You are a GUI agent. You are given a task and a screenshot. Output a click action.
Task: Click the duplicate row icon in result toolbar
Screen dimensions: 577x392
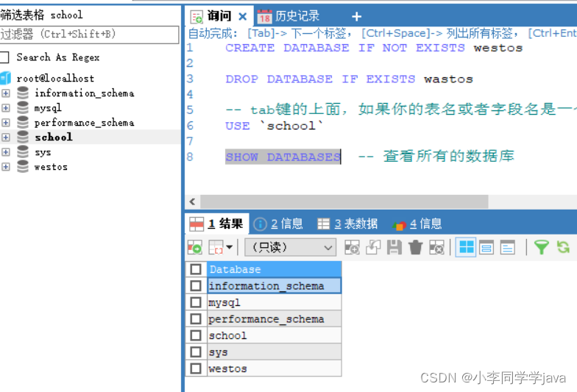pos(373,247)
